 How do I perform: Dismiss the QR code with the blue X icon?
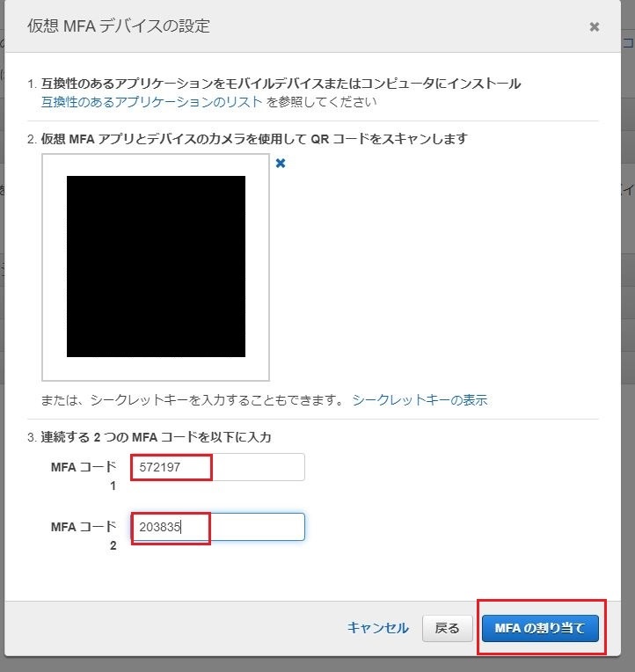click(281, 164)
